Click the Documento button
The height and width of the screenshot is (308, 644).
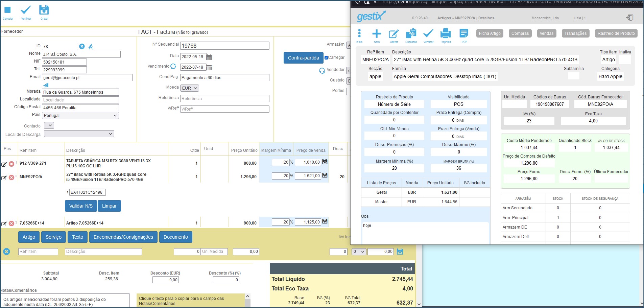point(176,237)
